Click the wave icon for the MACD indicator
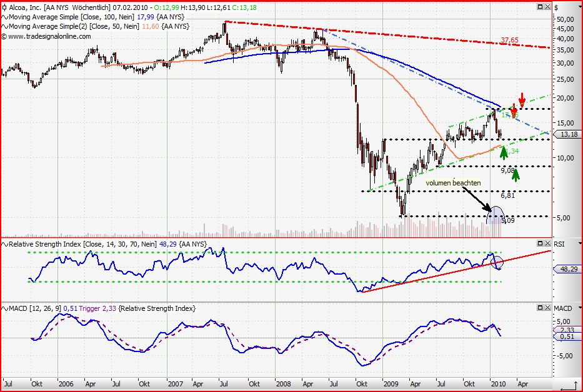 click(4, 308)
